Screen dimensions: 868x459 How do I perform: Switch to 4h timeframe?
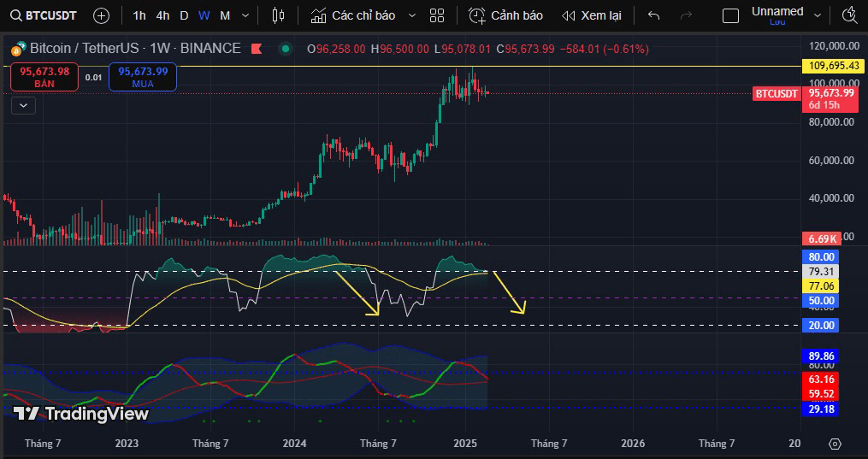pos(162,15)
